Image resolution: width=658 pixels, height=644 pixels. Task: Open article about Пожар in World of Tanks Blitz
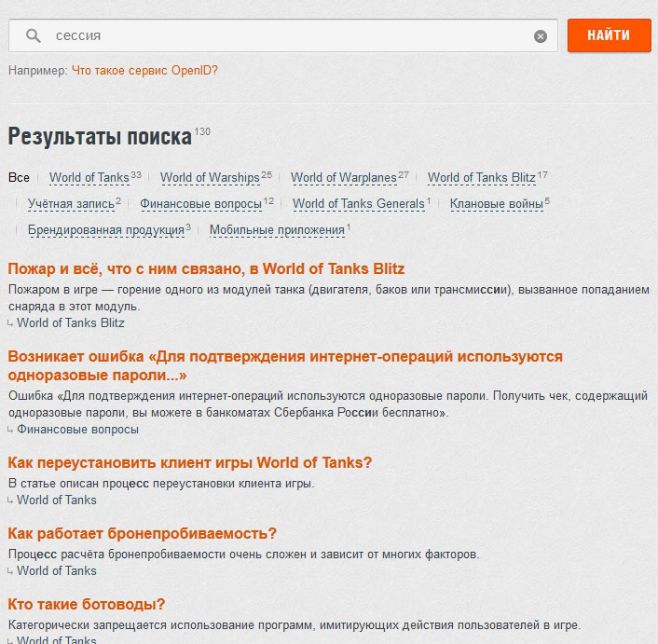206,269
